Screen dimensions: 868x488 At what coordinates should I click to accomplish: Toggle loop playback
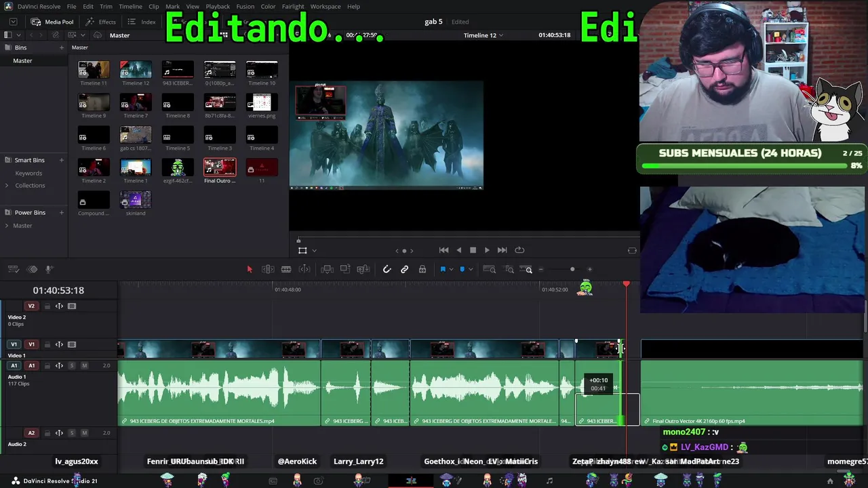tap(519, 250)
